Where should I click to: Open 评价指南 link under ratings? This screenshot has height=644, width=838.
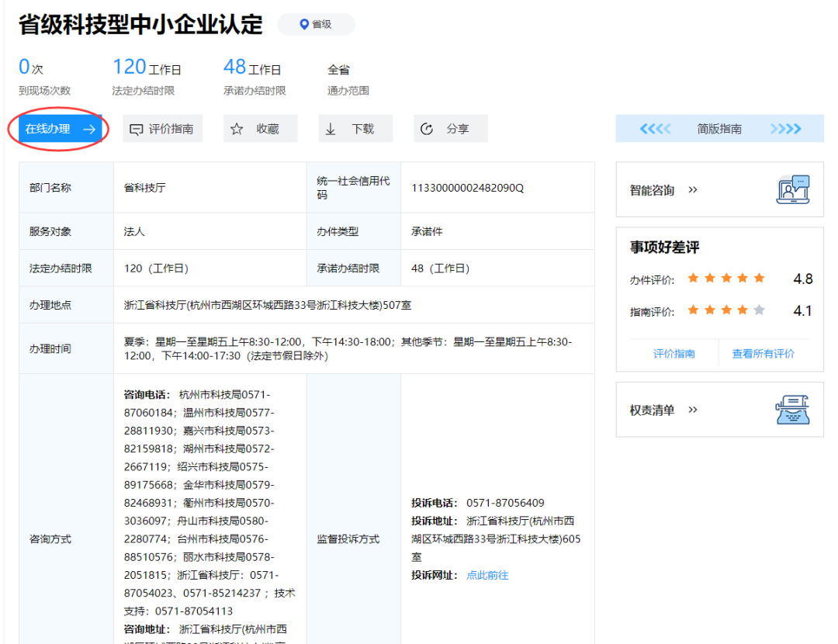(674, 354)
